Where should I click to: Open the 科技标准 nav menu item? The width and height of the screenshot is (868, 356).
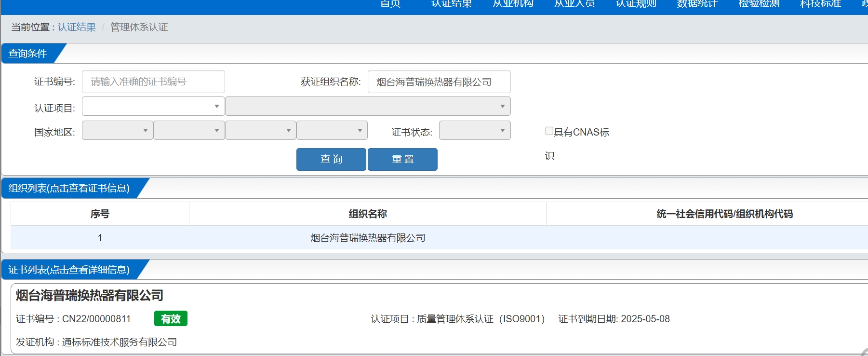pyautogui.click(x=820, y=4)
